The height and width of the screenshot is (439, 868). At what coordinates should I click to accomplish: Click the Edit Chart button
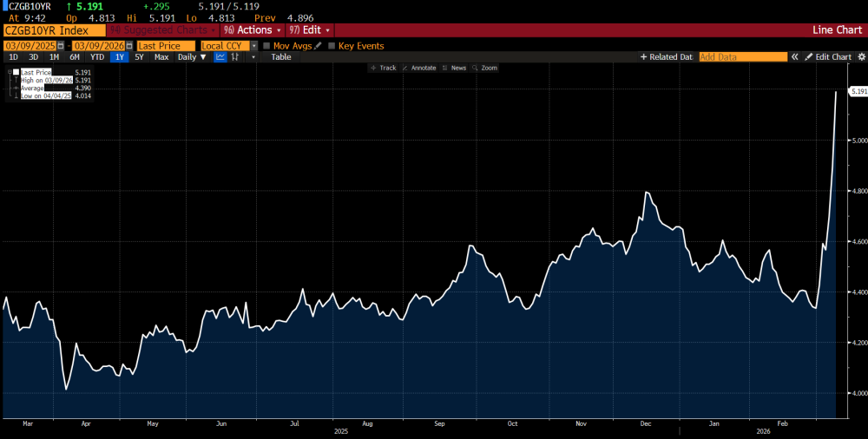(x=828, y=57)
